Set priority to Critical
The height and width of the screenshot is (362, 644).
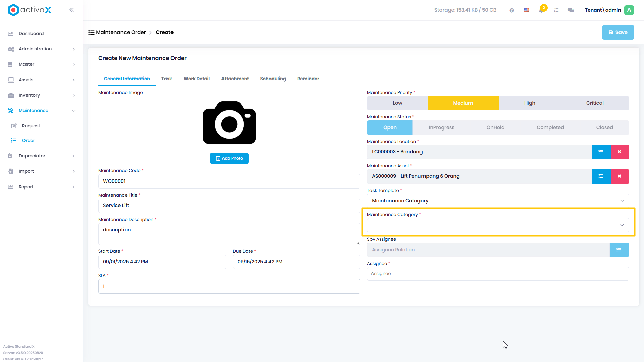595,103
